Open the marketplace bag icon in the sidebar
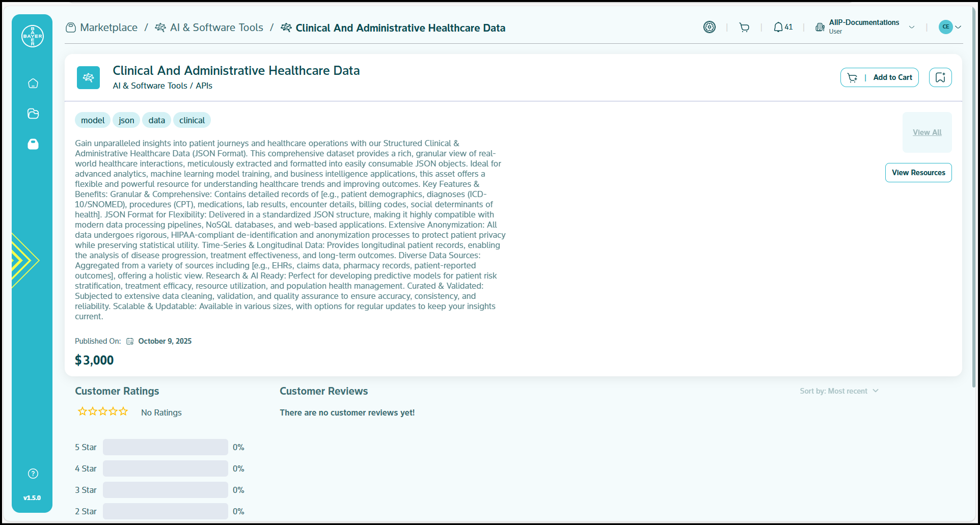The image size is (980, 525). tap(33, 144)
